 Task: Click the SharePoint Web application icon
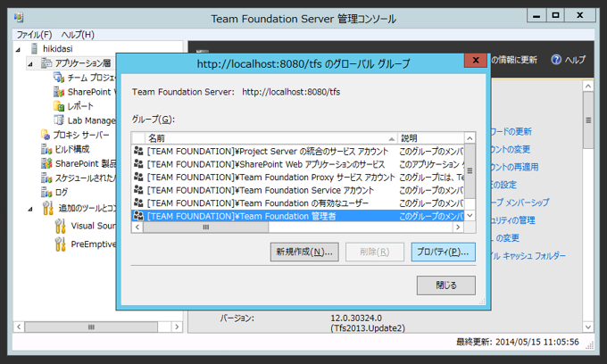click(59, 92)
